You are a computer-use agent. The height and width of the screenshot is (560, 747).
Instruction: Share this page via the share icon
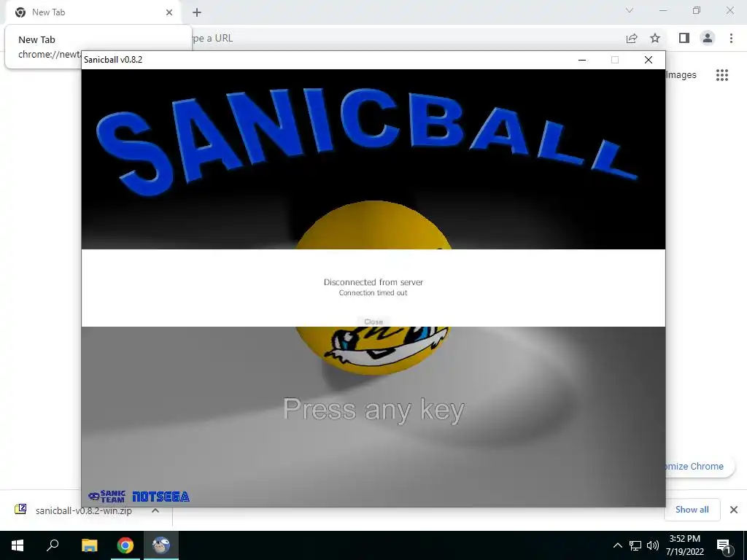pos(632,38)
